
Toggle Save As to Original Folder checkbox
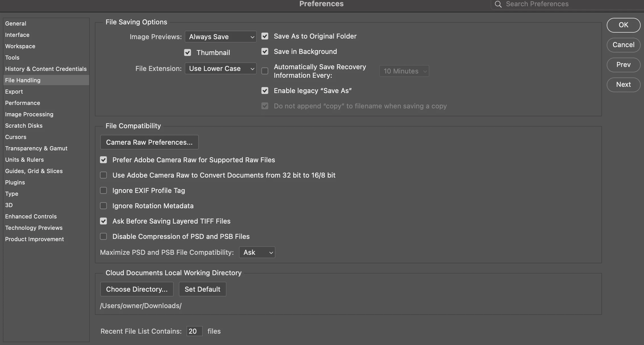click(x=265, y=36)
